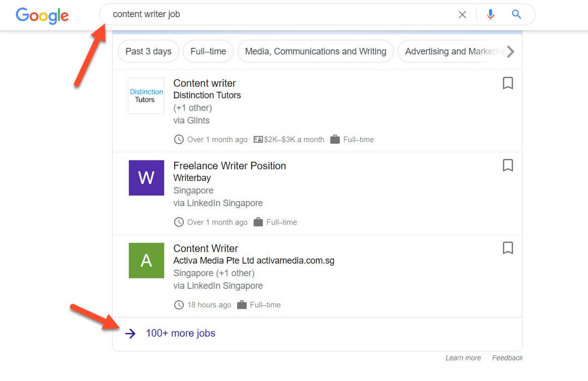588x381 pixels.
Task: Apply 'Advertising and Marketing' filter chip
Action: 452,51
